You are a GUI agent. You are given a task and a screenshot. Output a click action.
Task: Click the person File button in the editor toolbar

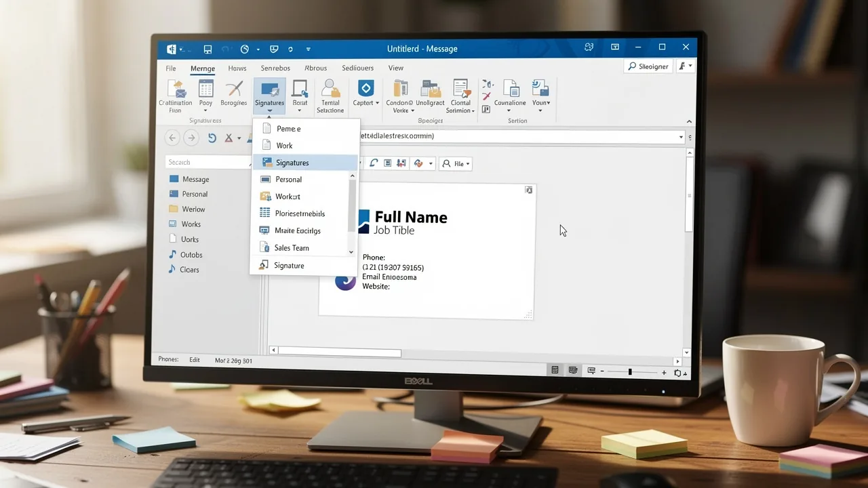pos(456,163)
